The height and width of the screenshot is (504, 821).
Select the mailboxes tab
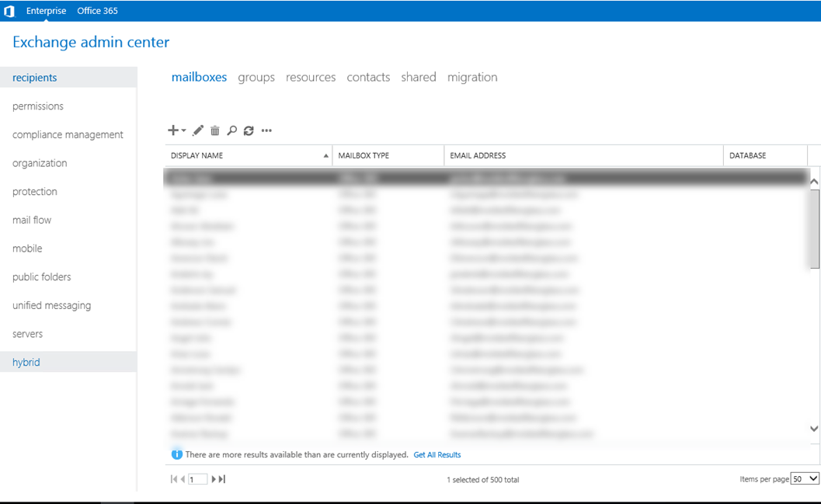pyautogui.click(x=199, y=77)
